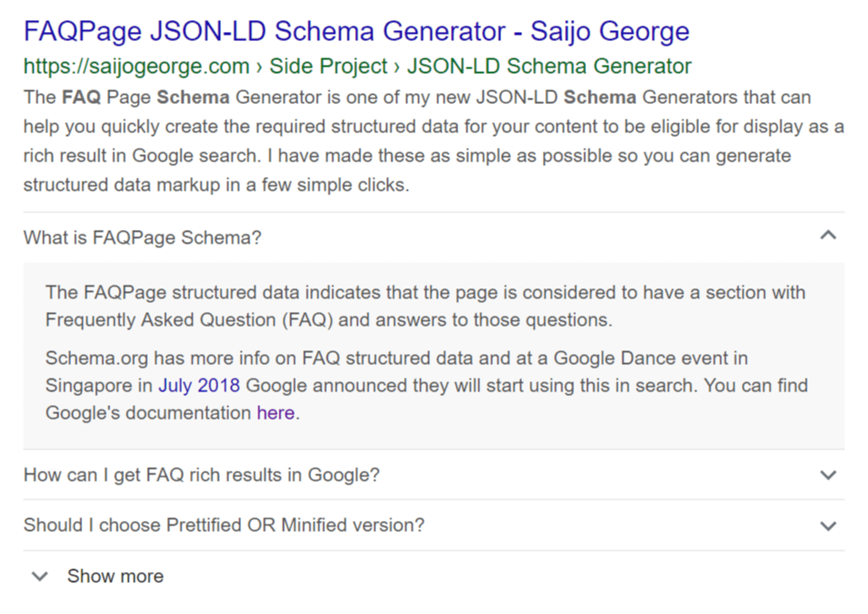
Task: Follow the July 2018 link
Action: [199, 385]
